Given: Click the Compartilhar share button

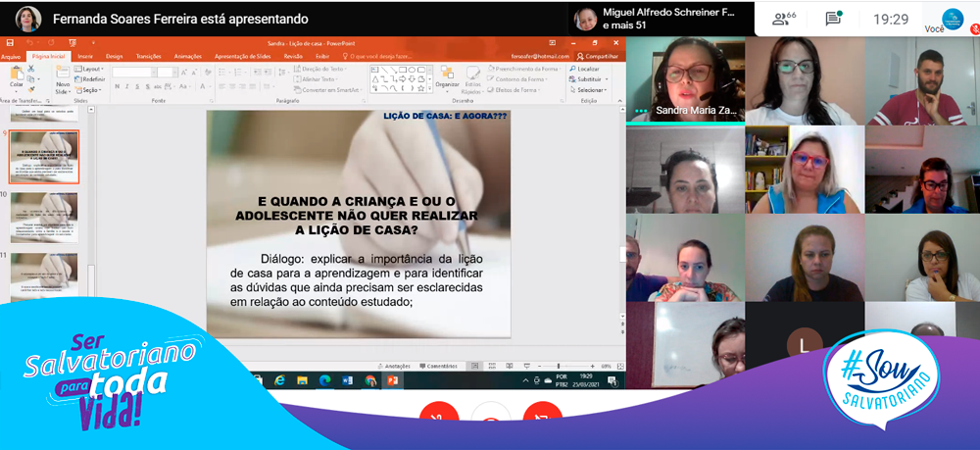Looking at the screenshot, I should [598, 56].
